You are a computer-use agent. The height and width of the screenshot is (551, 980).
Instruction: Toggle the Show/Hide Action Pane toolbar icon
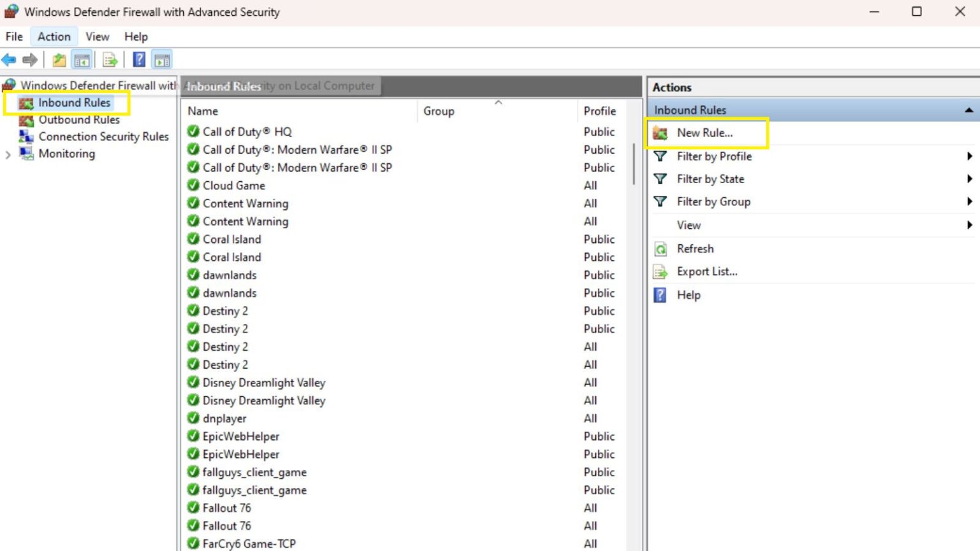162,60
